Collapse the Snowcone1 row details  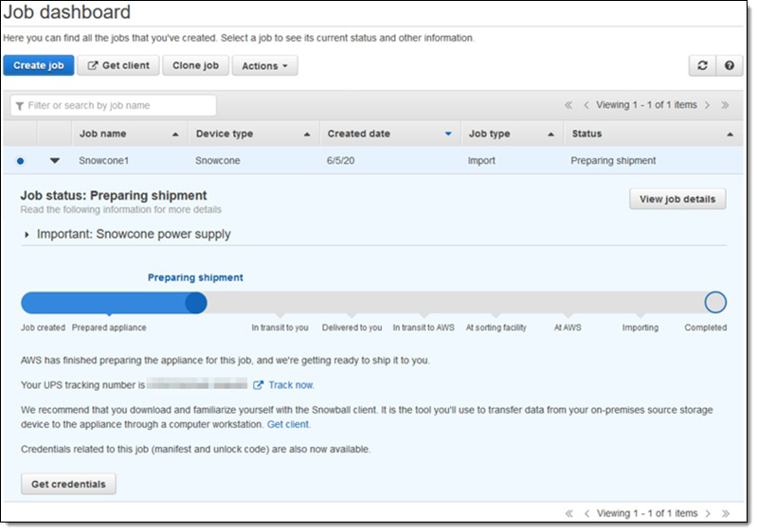[x=55, y=161]
